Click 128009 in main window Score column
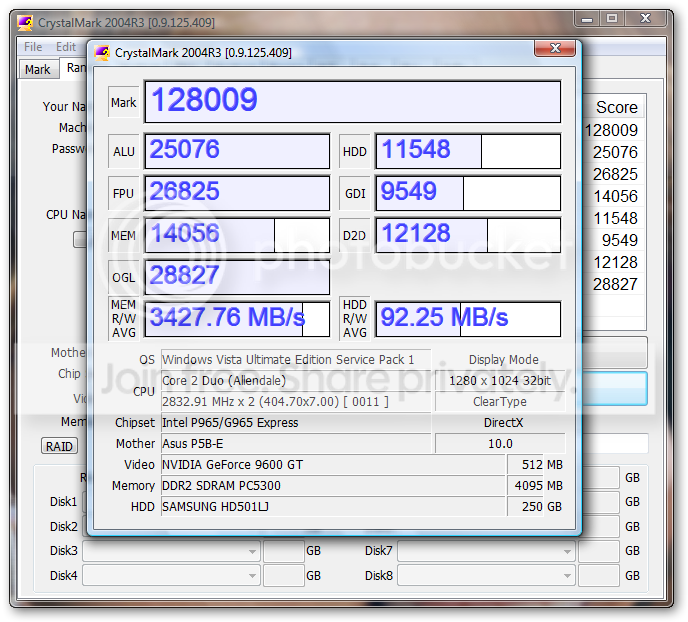 [612, 130]
